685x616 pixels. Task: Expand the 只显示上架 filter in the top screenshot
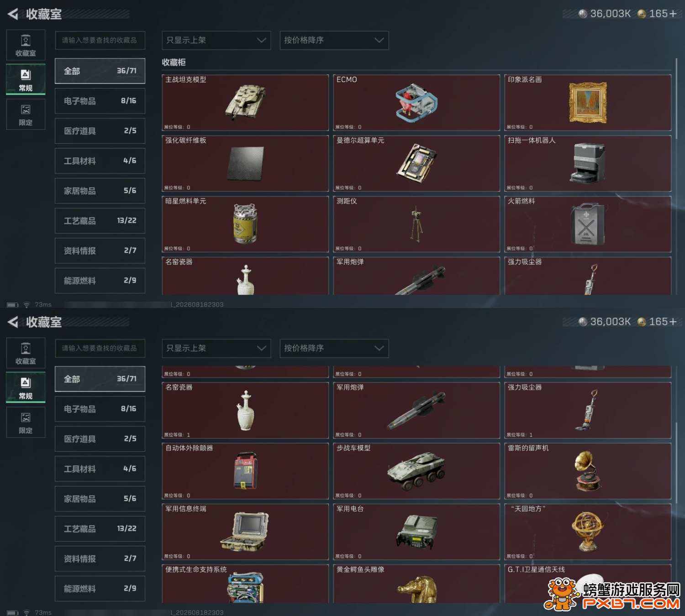point(216,40)
